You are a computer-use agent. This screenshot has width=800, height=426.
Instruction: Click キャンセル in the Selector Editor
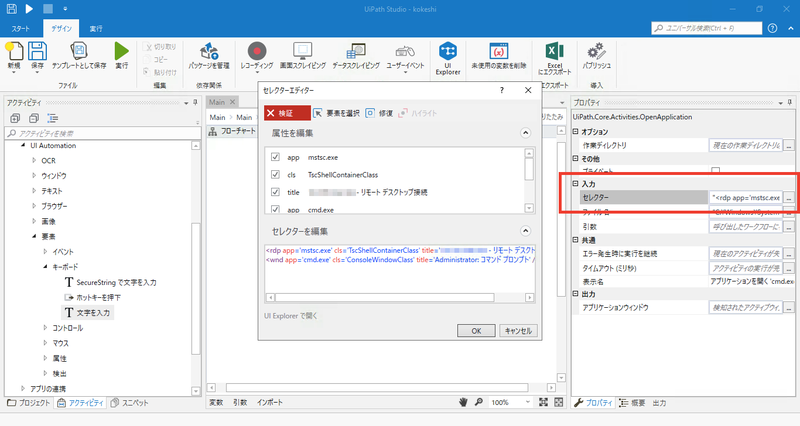tap(518, 331)
